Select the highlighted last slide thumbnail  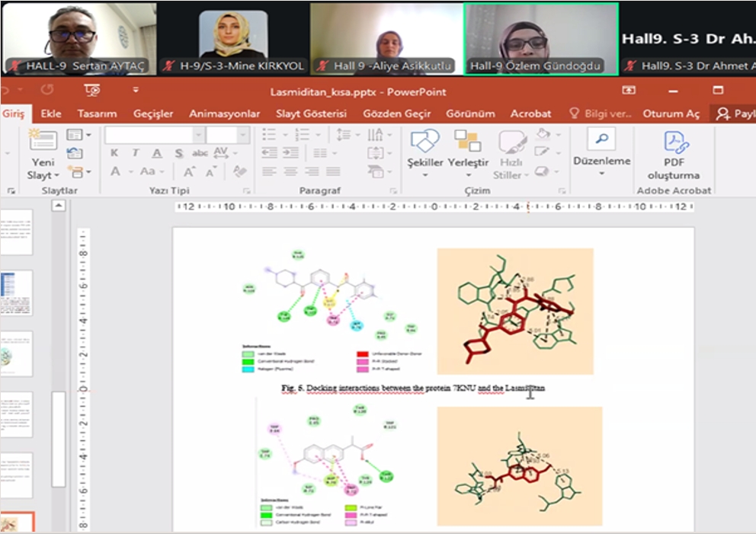[17, 523]
